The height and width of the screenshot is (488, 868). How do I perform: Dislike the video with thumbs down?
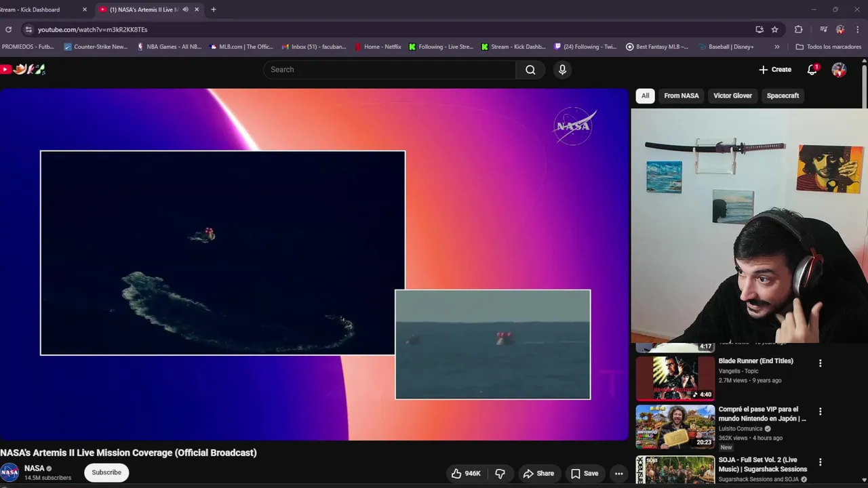tap(500, 474)
